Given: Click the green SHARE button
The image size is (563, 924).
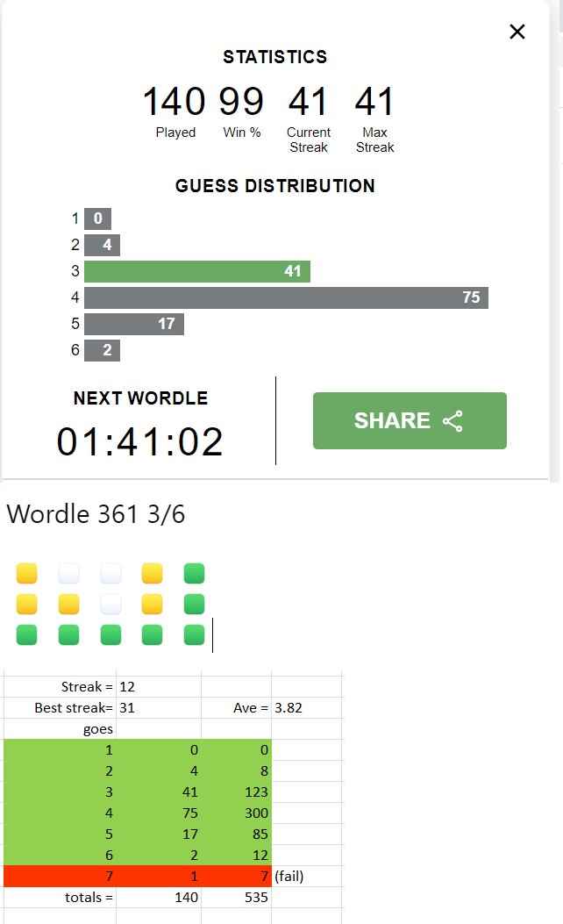Looking at the screenshot, I should coord(410,420).
